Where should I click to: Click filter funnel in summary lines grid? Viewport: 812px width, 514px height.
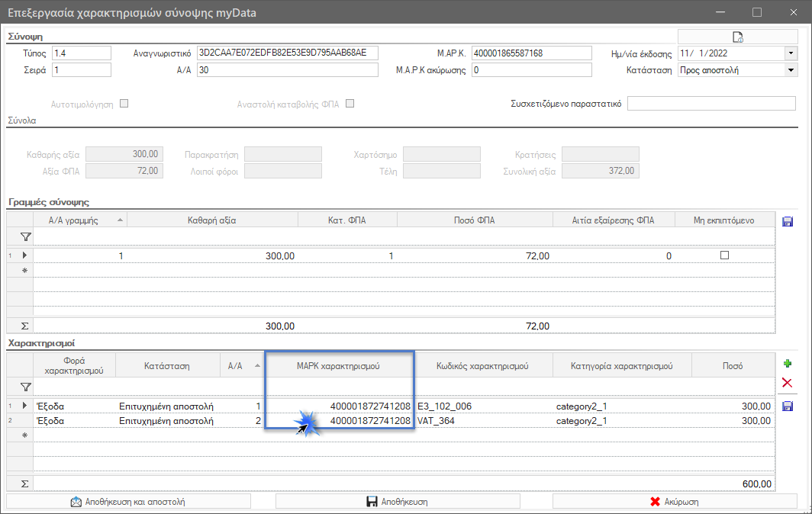coord(25,237)
